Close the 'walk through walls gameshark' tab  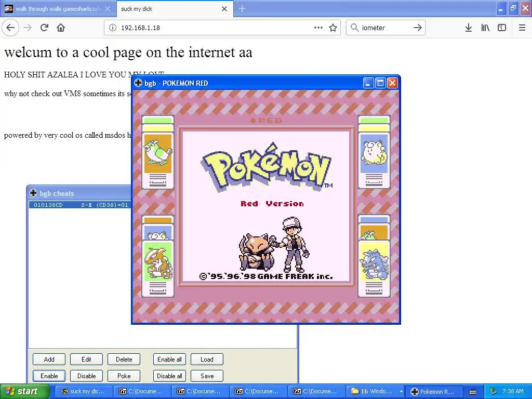[x=108, y=9]
